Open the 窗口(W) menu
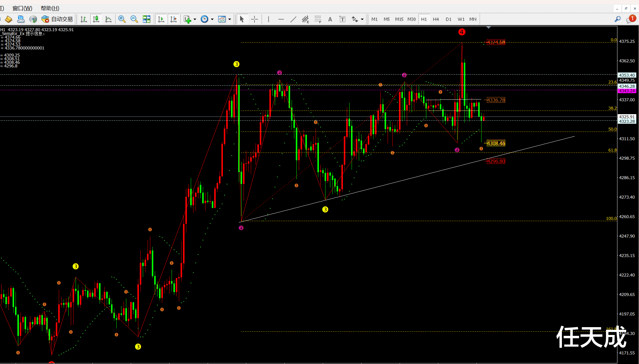 coord(22,8)
